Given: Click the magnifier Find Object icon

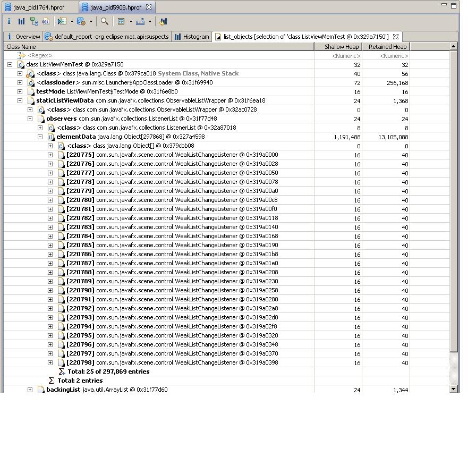Looking at the screenshot, I should (x=105, y=22).
